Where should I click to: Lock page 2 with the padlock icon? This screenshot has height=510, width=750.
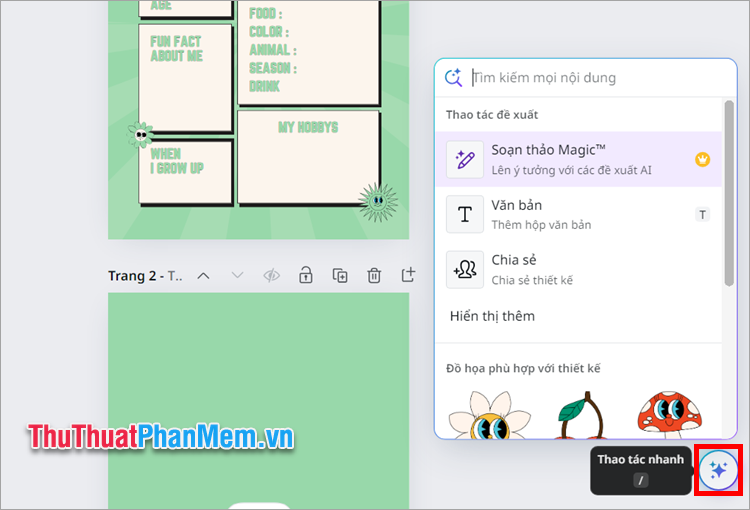tap(306, 275)
